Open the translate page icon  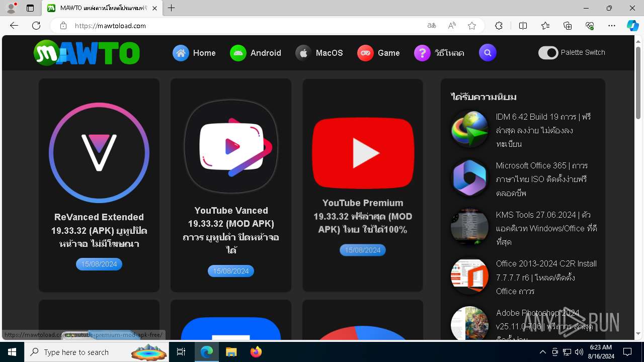click(x=432, y=26)
